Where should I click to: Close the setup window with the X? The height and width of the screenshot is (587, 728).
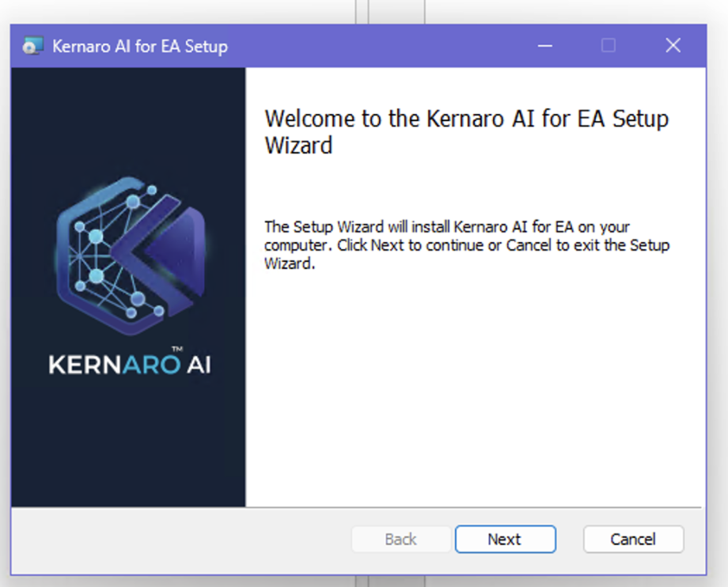click(x=673, y=45)
